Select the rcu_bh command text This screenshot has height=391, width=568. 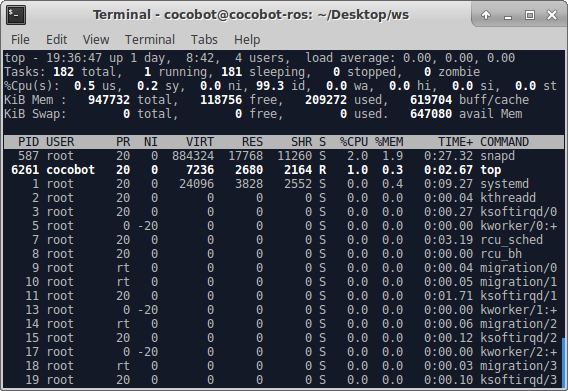pos(501,254)
